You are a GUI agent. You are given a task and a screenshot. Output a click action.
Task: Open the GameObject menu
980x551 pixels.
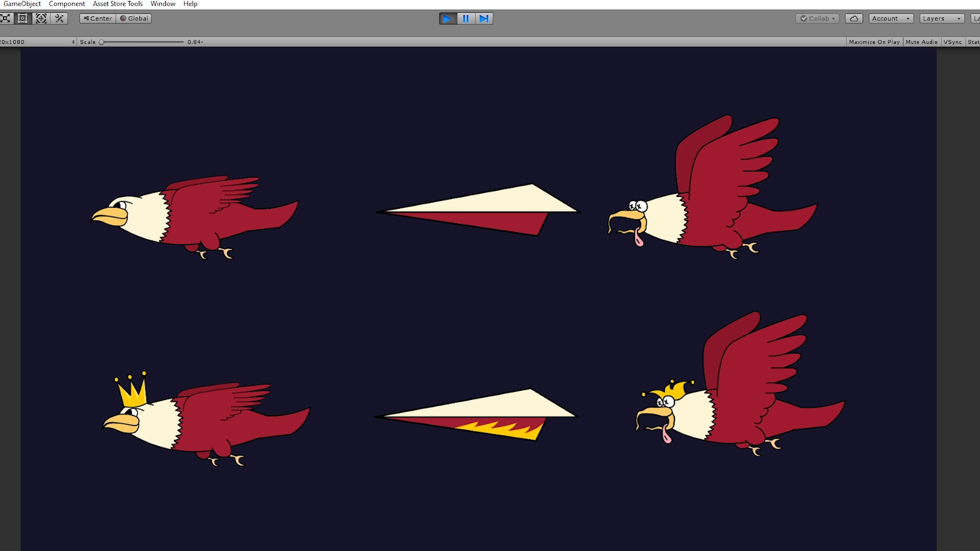click(x=22, y=4)
